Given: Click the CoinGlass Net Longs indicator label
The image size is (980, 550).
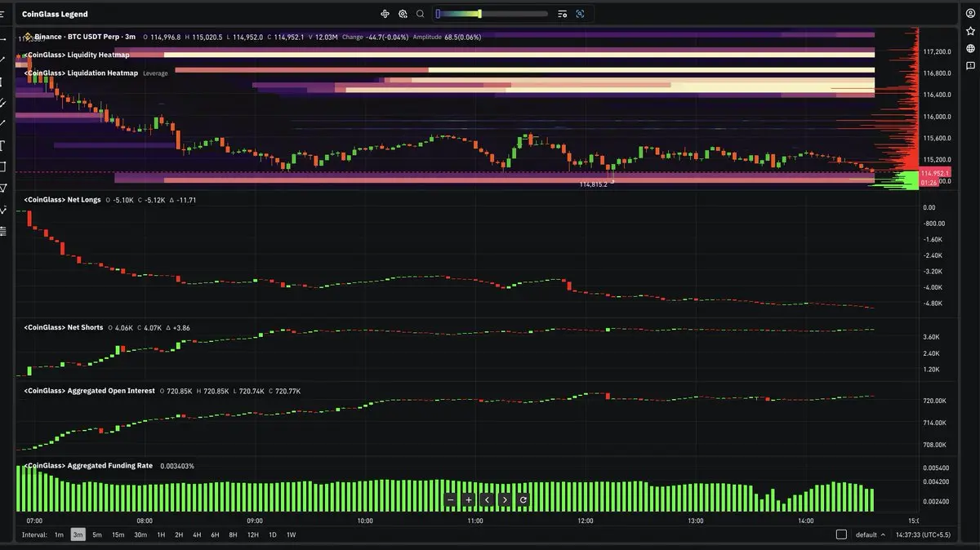Looking at the screenshot, I should [x=62, y=200].
